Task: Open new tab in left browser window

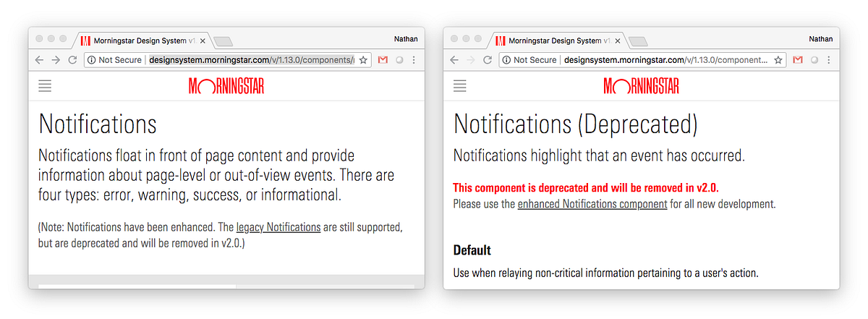Action: [223, 41]
